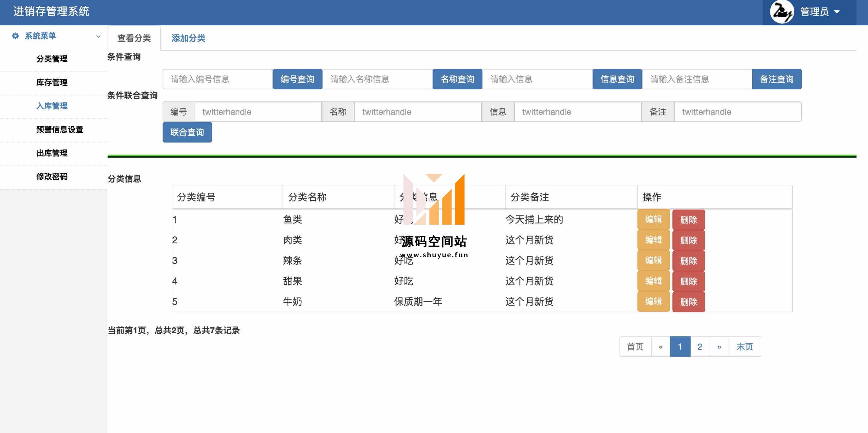Image resolution: width=868 pixels, height=433 pixels.
Task: Go to next page with » arrow
Action: (x=719, y=346)
